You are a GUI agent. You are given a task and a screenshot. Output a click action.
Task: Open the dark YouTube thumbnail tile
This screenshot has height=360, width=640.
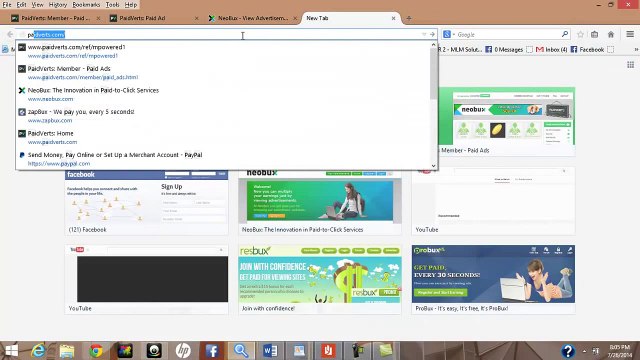[147, 280]
